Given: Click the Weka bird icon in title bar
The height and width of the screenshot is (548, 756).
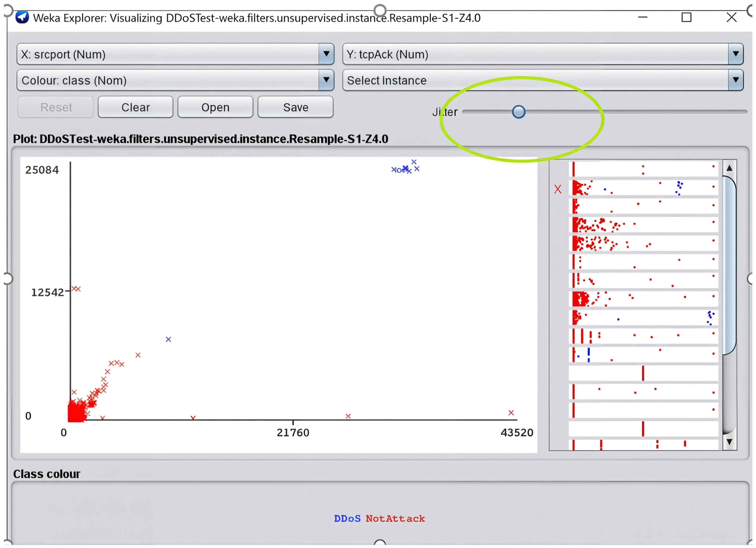Looking at the screenshot, I should click(22, 17).
